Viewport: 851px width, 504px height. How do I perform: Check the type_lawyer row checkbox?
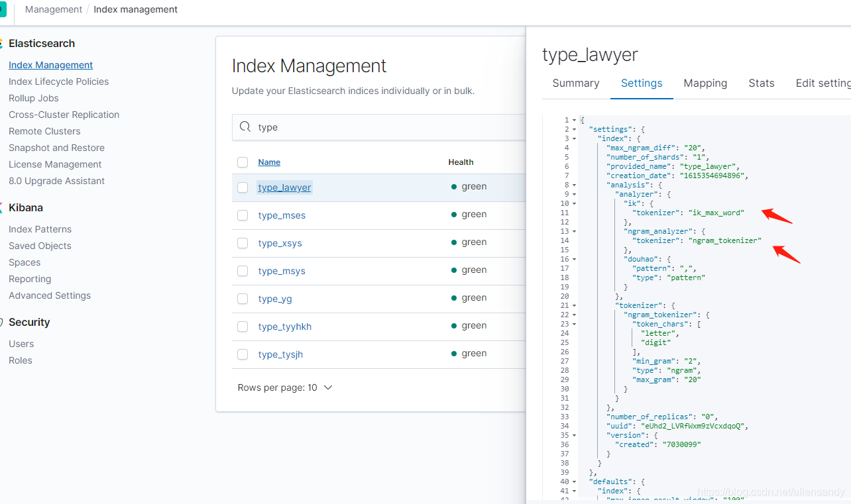(x=243, y=187)
